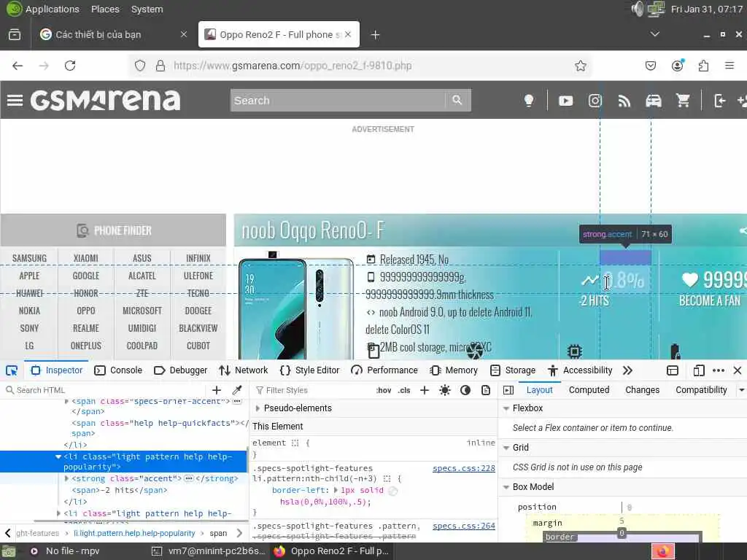Add a new CSS rule
Viewport: 747px width, 560px height.
pyautogui.click(x=425, y=390)
